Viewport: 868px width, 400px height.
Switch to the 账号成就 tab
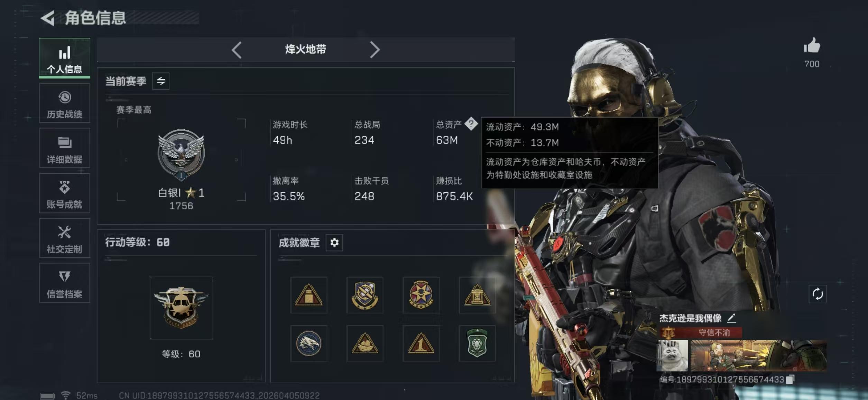pos(65,193)
